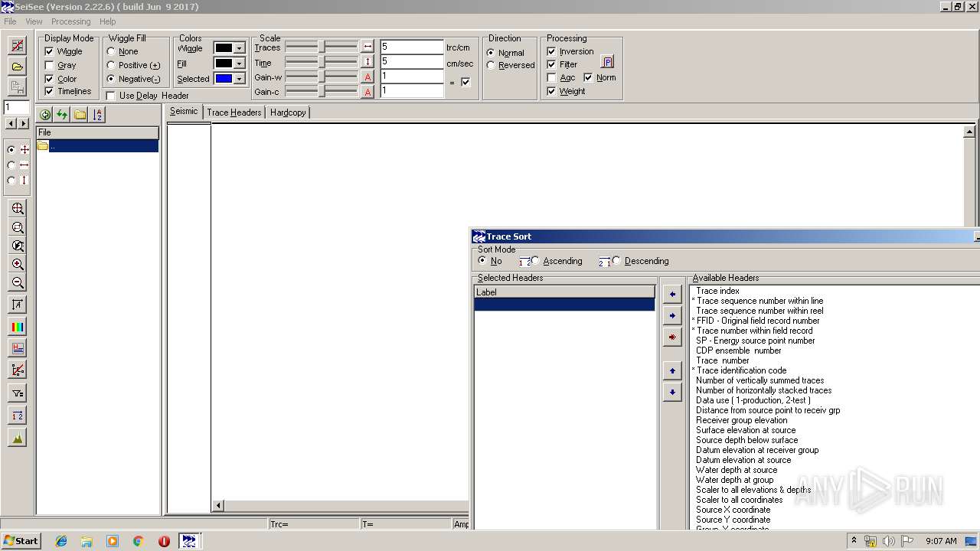Click the horizontal arrows icon next to Traces slider

point(367,47)
